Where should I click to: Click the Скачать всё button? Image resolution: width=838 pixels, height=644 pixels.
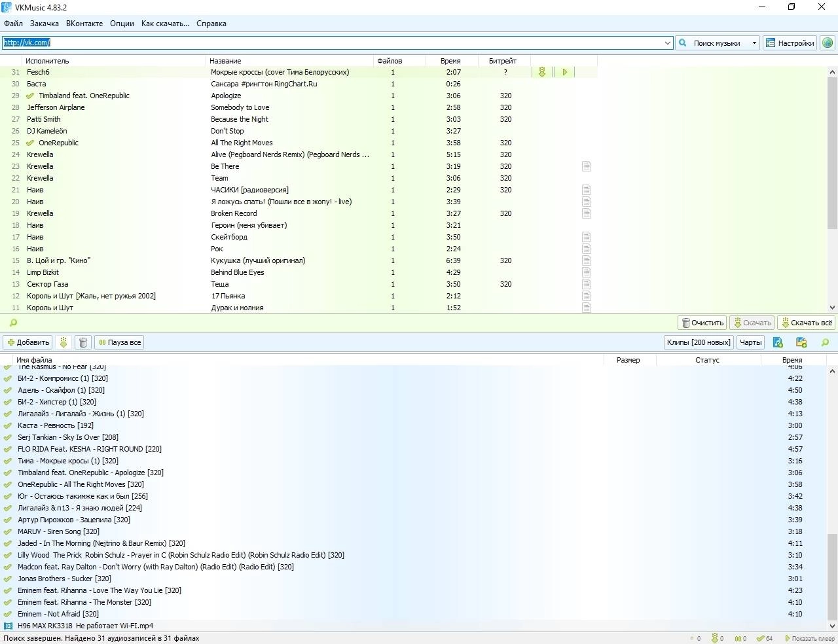807,323
